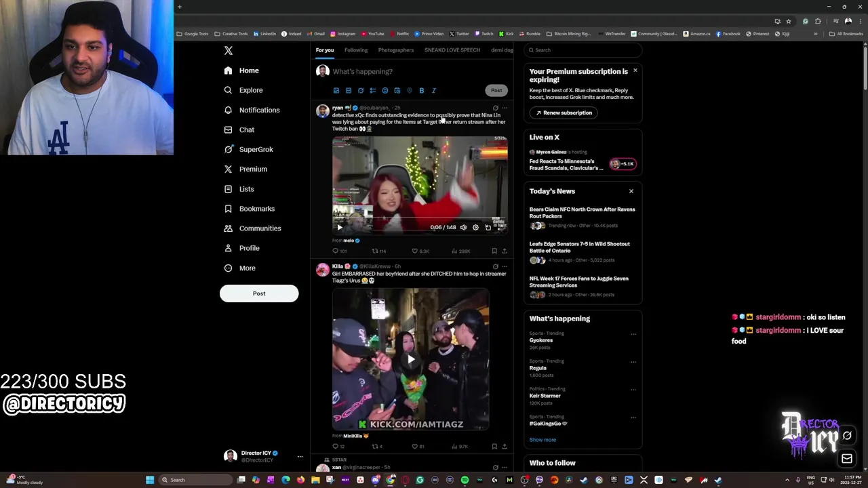Open the SNEAKO LOVE SPEECH tab

pos(452,50)
